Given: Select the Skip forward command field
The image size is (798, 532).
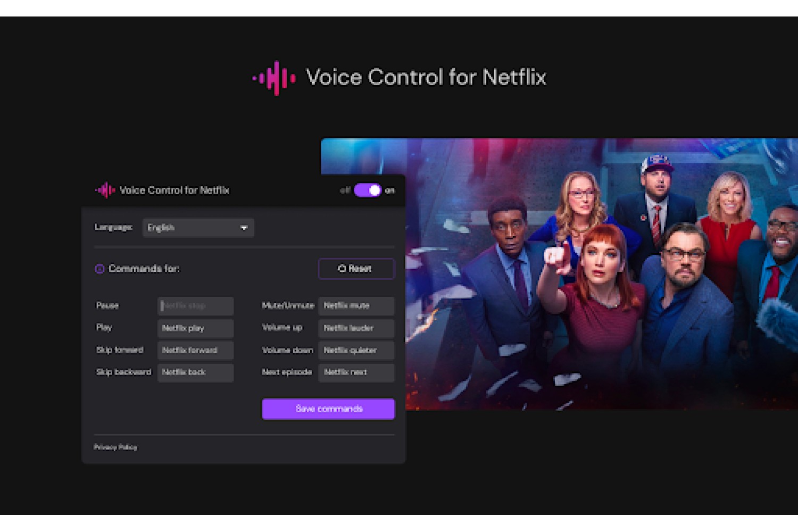Looking at the screenshot, I should coord(195,350).
